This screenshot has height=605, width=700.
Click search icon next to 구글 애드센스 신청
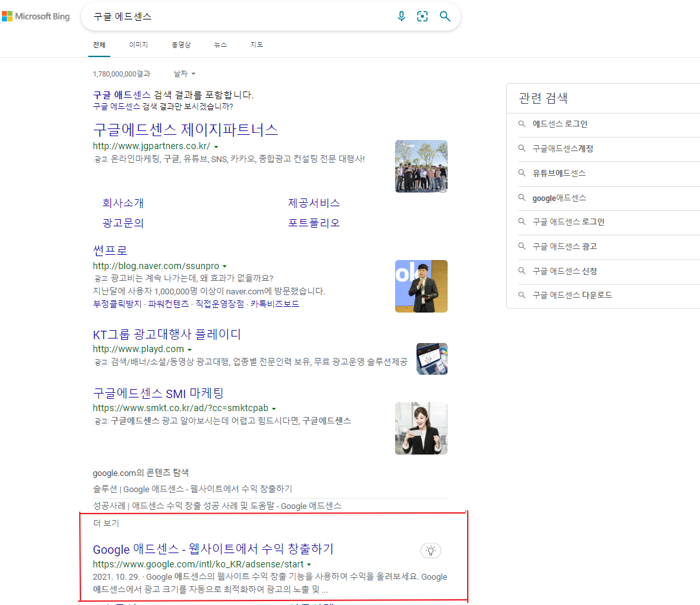[x=522, y=270]
